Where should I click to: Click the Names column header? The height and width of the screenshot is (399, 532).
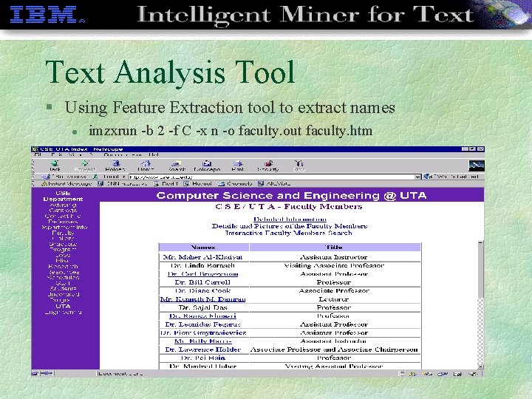pyautogui.click(x=204, y=247)
